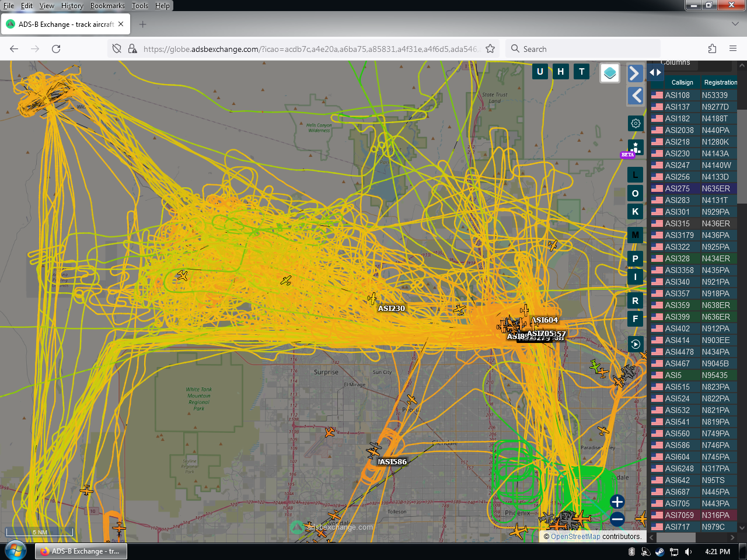Click table horizontal scroll right arrow
The height and width of the screenshot is (560, 747).
[733, 537]
